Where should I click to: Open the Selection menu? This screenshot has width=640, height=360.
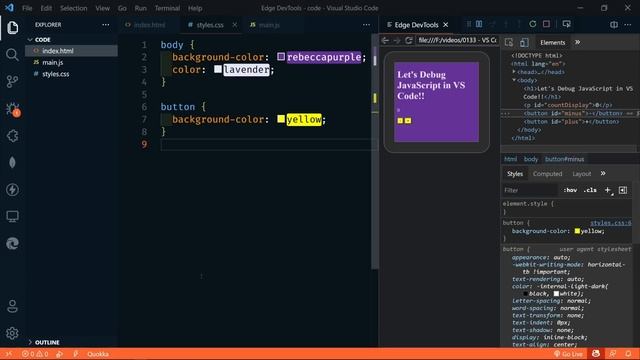pyautogui.click(x=73, y=8)
